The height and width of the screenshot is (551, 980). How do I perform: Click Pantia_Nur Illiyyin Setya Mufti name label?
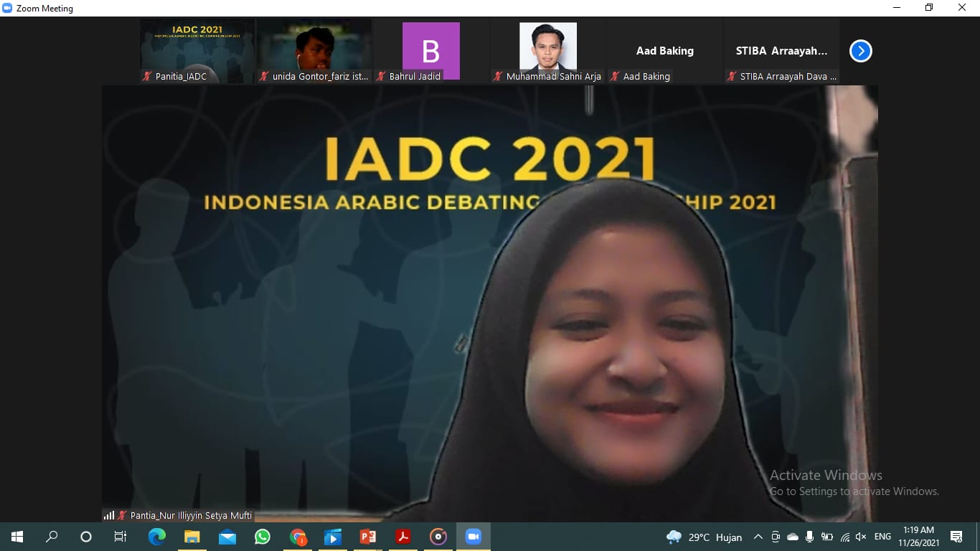[191, 515]
